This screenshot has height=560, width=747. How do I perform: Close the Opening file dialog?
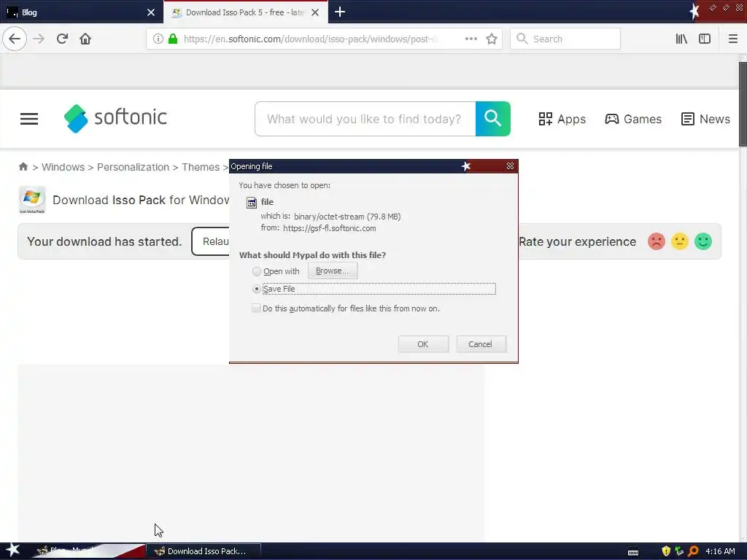[510, 166]
